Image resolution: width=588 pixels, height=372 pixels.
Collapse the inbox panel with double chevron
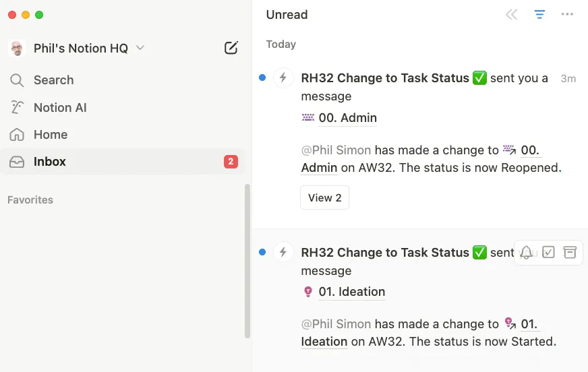pos(512,15)
